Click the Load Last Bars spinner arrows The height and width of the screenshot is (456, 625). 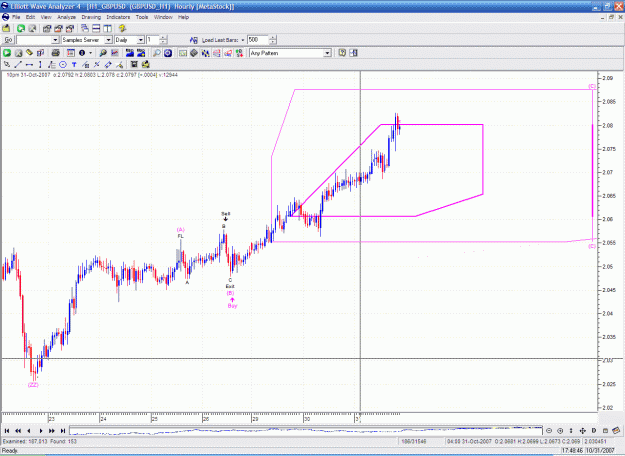[273, 40]
